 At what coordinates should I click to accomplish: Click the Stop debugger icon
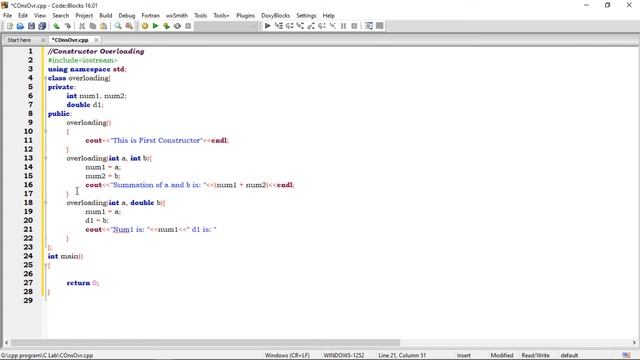354,26
